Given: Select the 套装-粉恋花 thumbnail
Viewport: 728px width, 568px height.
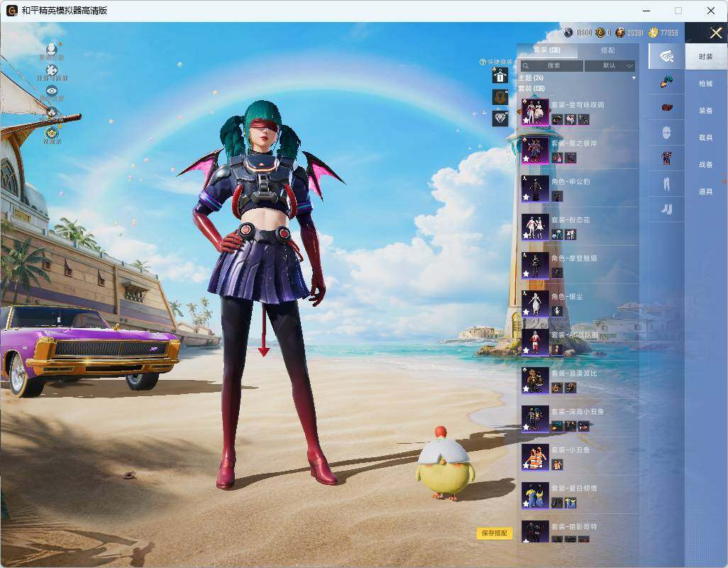Looking at the screenshot, I should (535, 227).
